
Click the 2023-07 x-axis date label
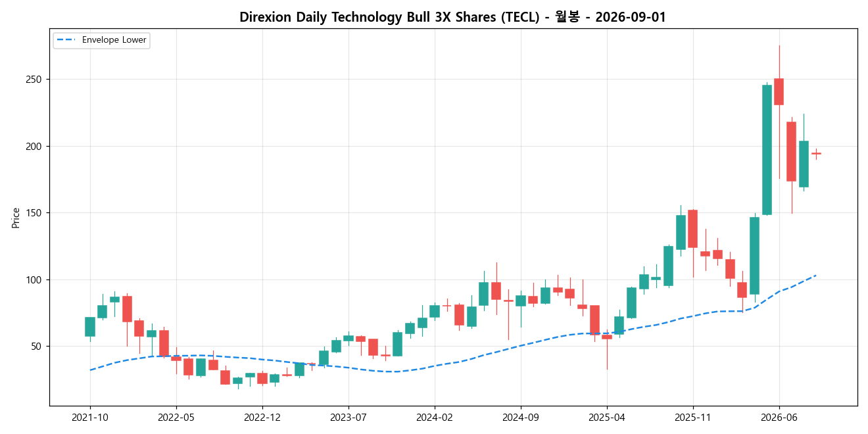point(349,417)
